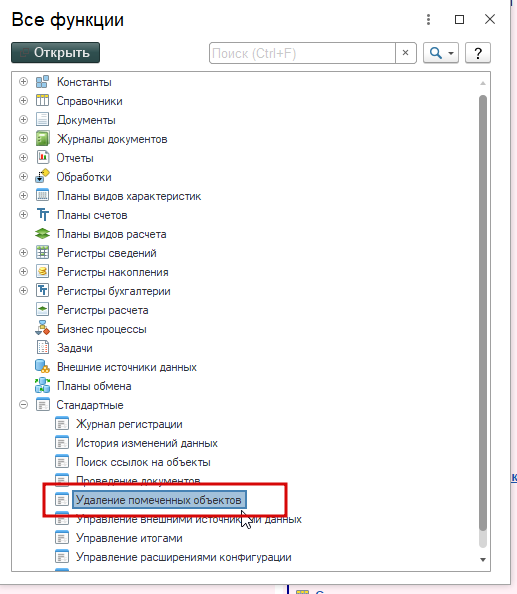Open the search magnifier dropdown
Screen dimensions: 517x594
(441, 53)
